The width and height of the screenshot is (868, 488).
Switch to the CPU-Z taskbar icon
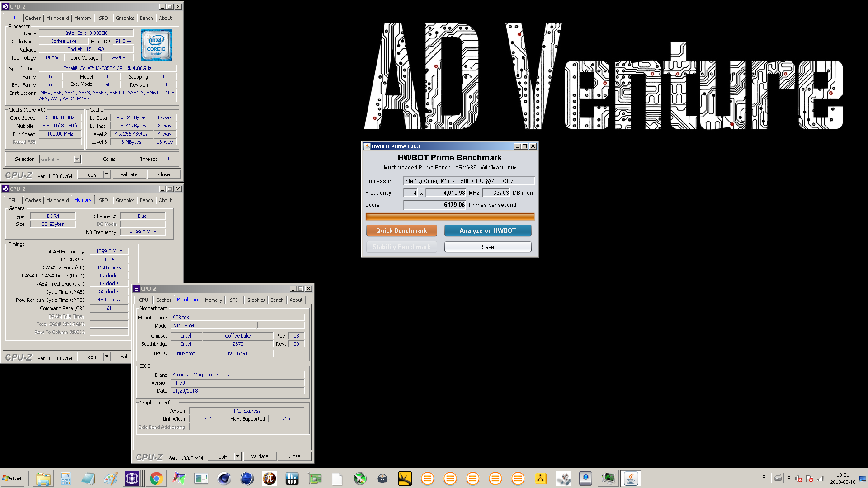pos(132,479)
